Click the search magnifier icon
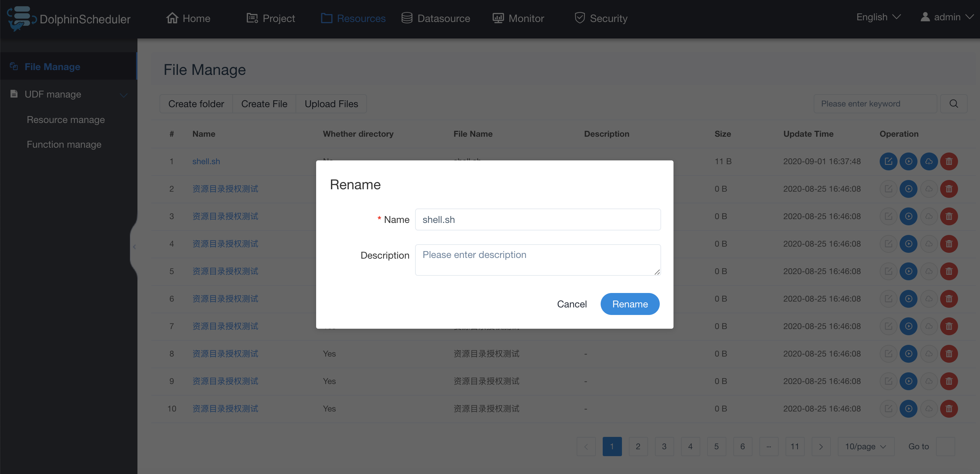980x474 pixels. [x=953, y=104]
